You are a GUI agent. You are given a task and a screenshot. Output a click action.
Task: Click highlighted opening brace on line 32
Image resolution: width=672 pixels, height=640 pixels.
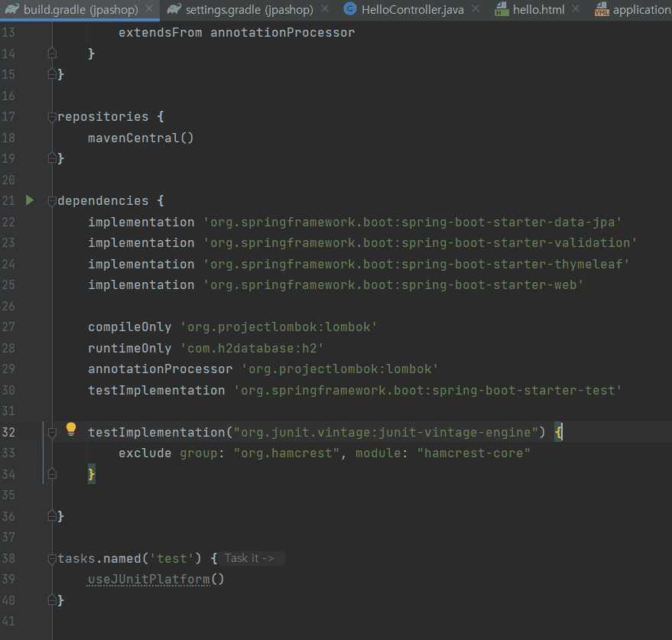point(558,432)
